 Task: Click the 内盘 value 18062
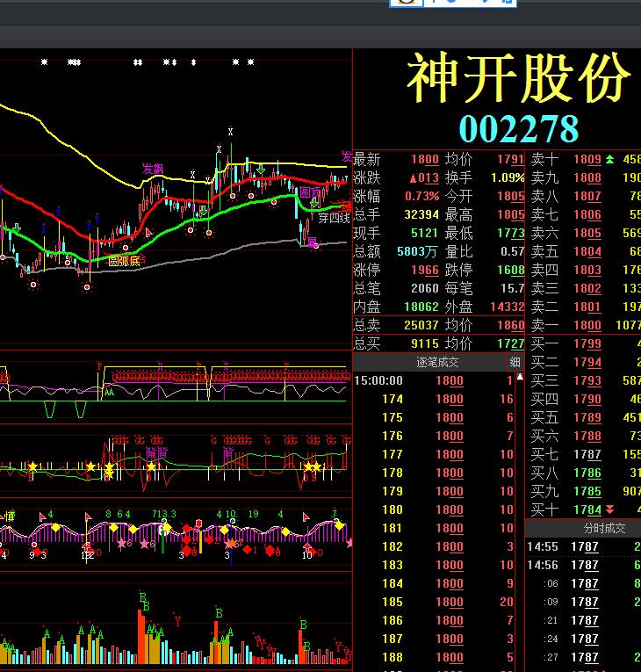(x=421, y=307)
